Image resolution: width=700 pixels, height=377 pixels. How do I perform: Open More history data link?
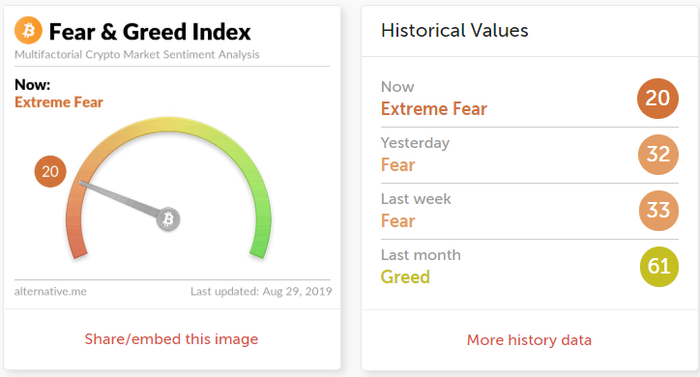coord(529,340)
